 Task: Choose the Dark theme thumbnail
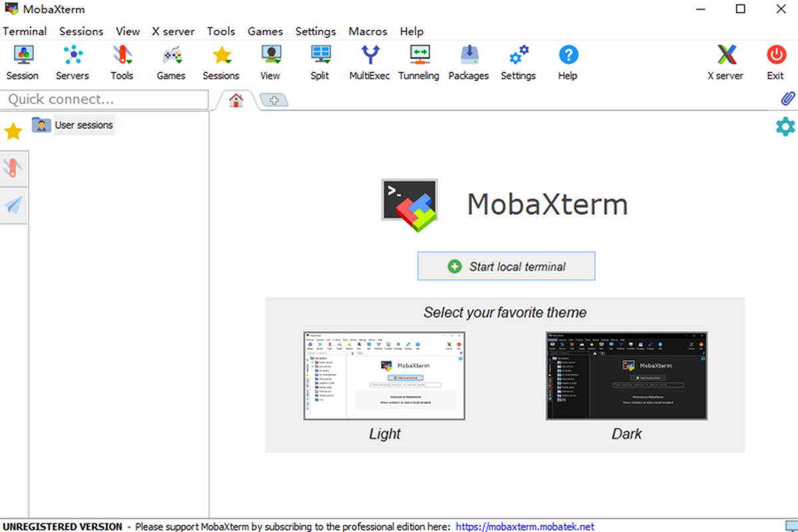(x=626, y=376)
